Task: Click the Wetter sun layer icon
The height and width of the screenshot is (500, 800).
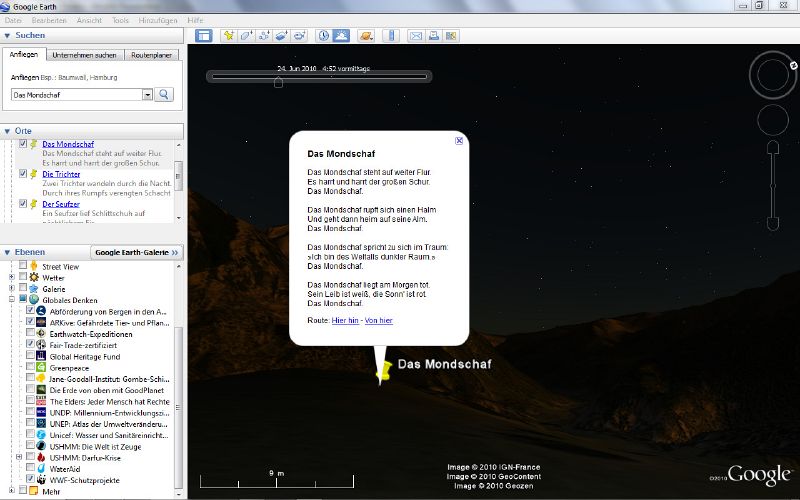Action: pyautogui.click(x=34, y=277)
